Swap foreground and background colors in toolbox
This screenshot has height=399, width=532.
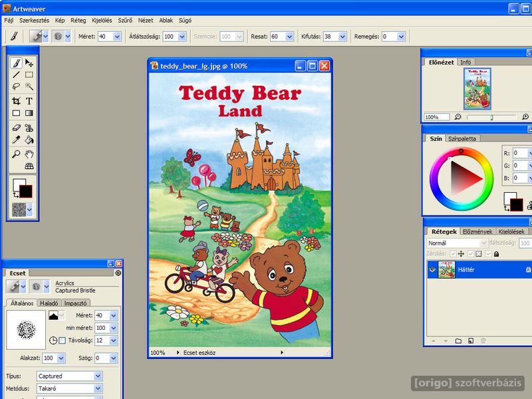pyautogui.click(x=15, y=195)
